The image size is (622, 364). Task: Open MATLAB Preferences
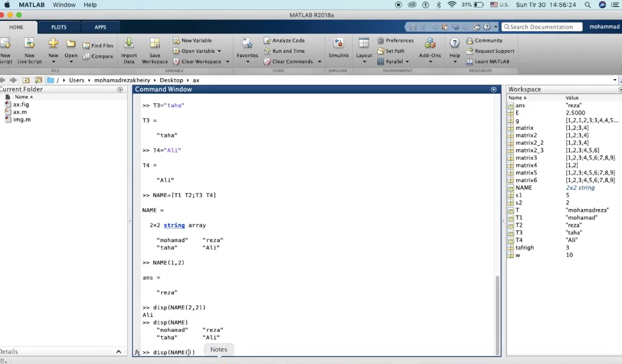click(396, 40)
